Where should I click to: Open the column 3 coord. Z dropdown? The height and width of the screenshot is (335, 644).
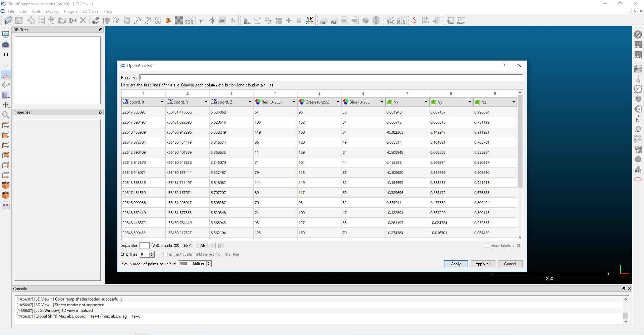pos(231,102)
